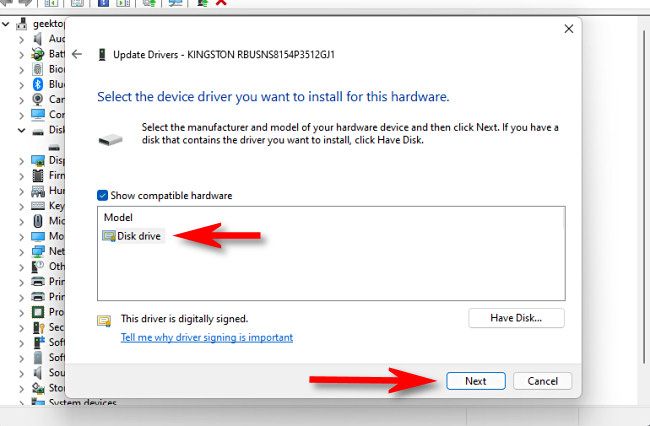Expand the System devices tree node

point(20,403)
